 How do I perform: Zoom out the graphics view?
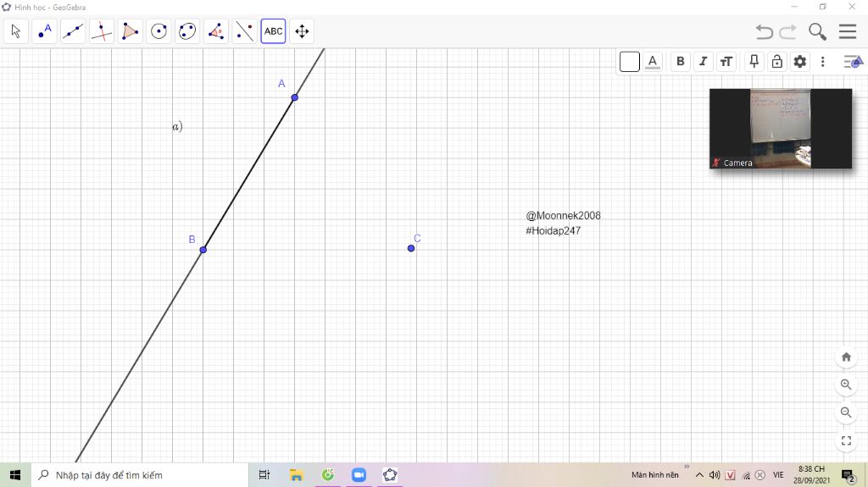click(x=846, y=412)
